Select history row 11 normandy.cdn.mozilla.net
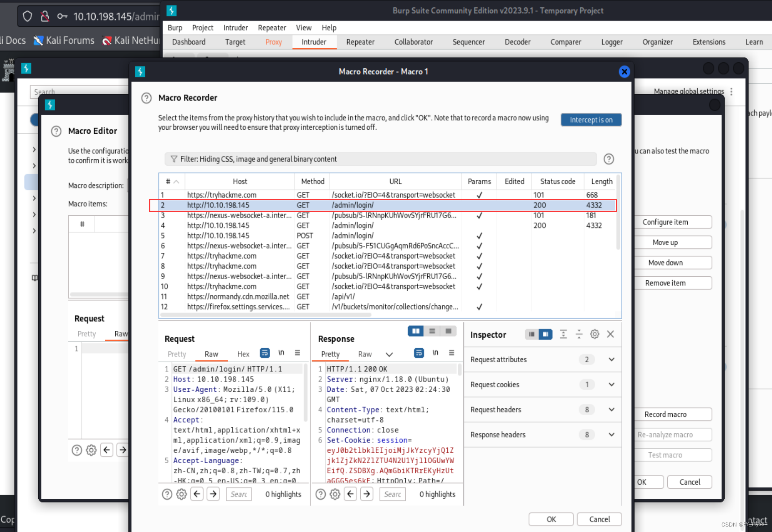This screenshot has height=532, width=772. (x=388, y=297)
